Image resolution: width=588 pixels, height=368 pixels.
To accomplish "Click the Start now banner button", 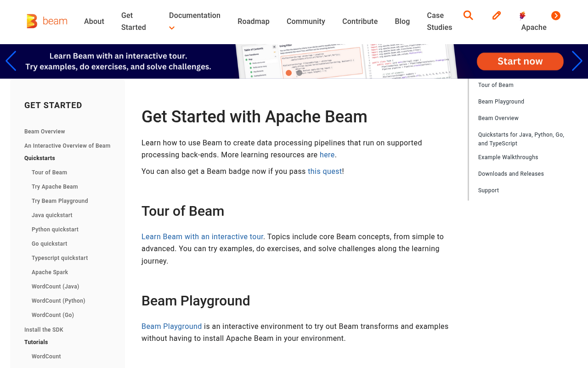I will [520, 61].
